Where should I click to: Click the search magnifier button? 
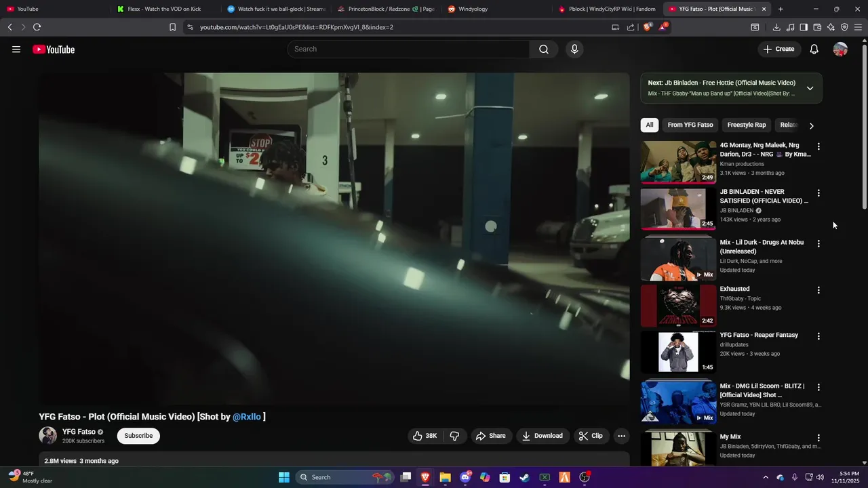[544, 49]
